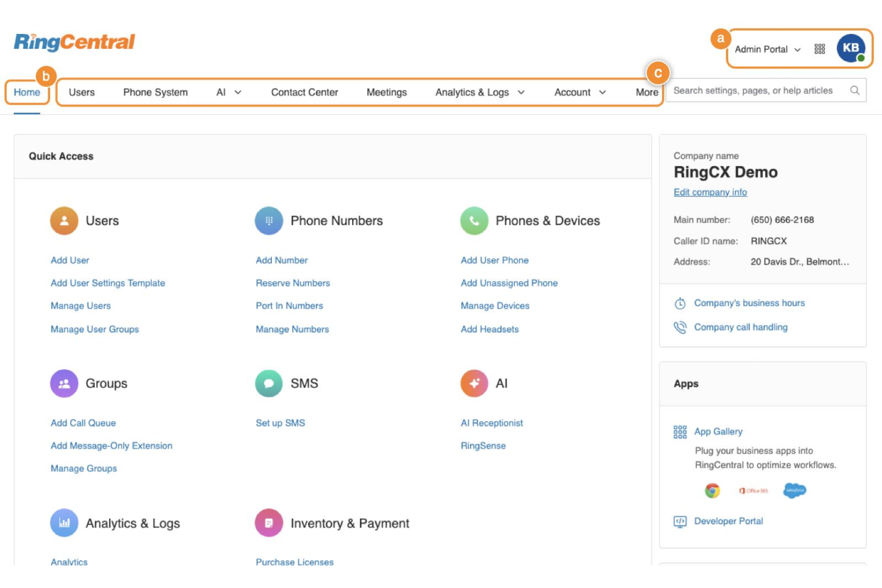Click the address 20 Davis Dr., Belmont
The width and height of the screenshot is (882, 588).
point(800,262)
